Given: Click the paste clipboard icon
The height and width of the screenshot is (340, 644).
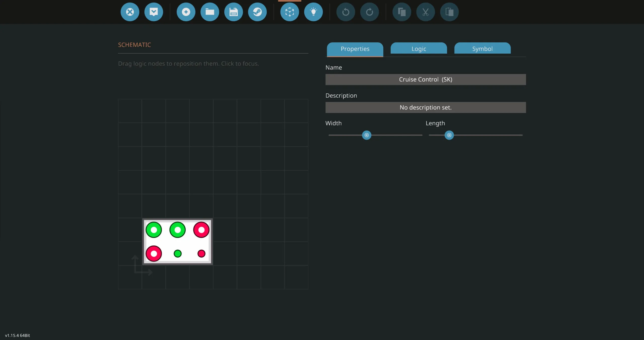Looking at the screenshot, I should pos(449,12).
